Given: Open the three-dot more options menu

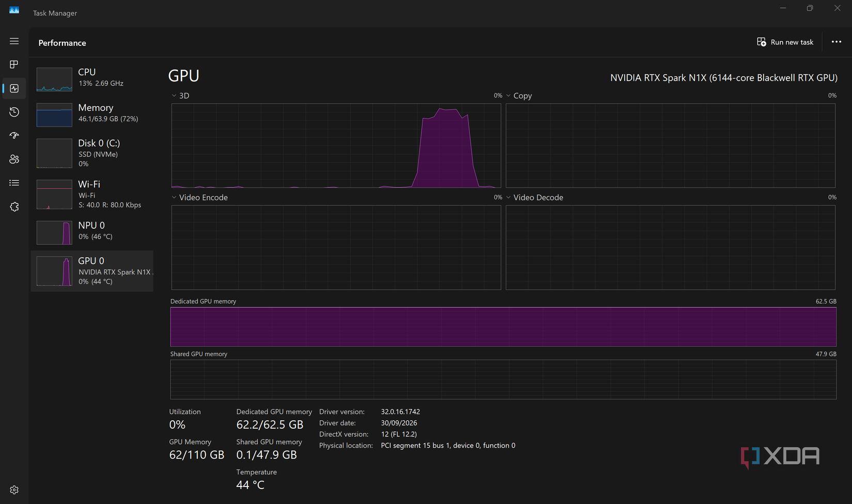Looking at the screenshot, I should 837,42.
